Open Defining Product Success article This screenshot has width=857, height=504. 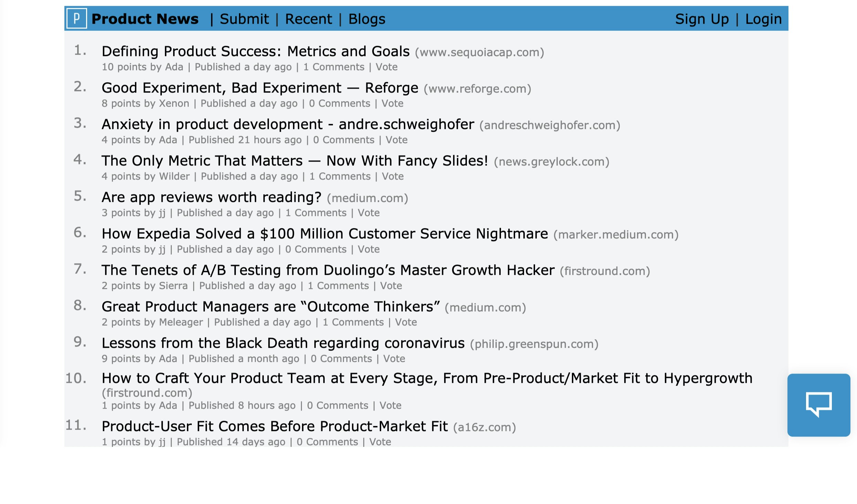click(255, 51)
